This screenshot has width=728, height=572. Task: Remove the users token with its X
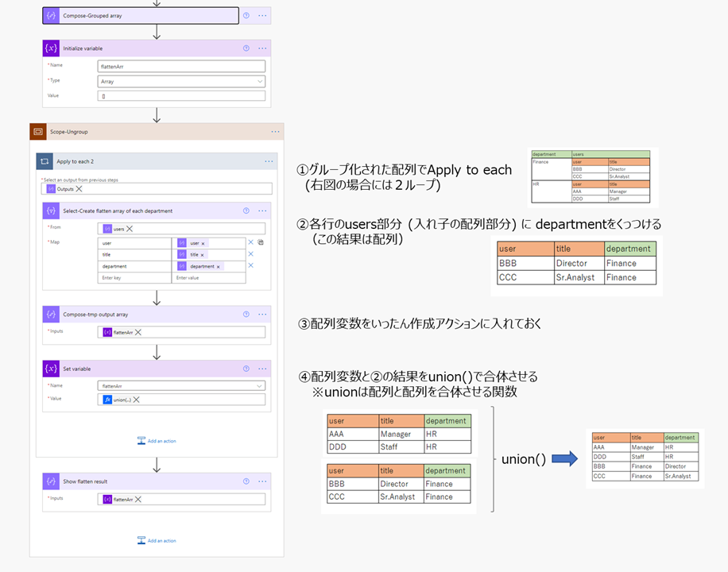coord(130,228)
